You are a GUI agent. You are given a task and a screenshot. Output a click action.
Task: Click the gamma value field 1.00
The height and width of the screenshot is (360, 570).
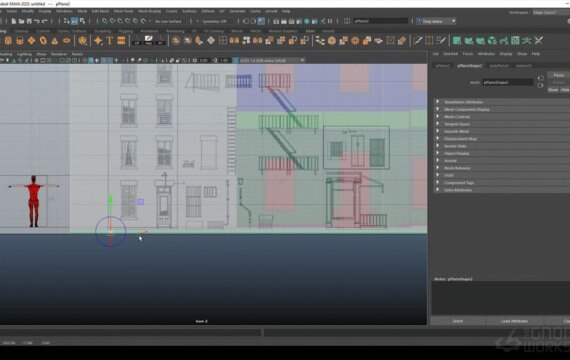224,60
